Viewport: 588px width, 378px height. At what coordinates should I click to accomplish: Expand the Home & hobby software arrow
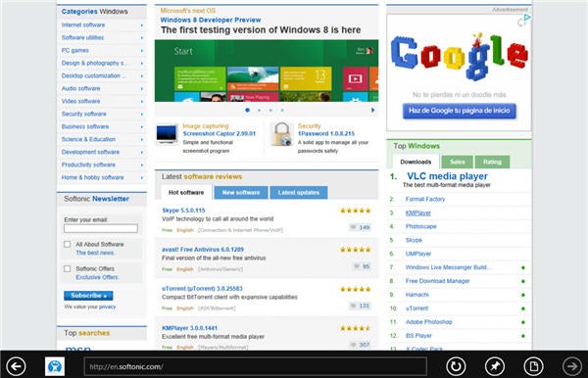point(142,177)
